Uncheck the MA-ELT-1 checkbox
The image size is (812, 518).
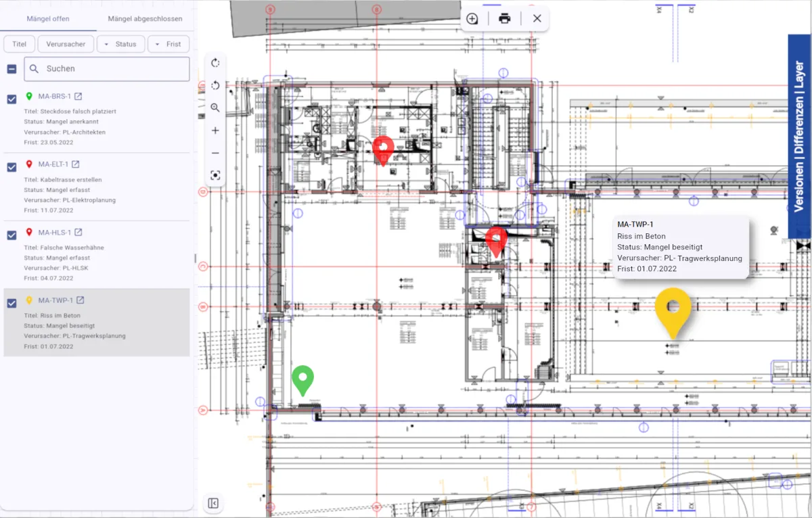[12, 167]
